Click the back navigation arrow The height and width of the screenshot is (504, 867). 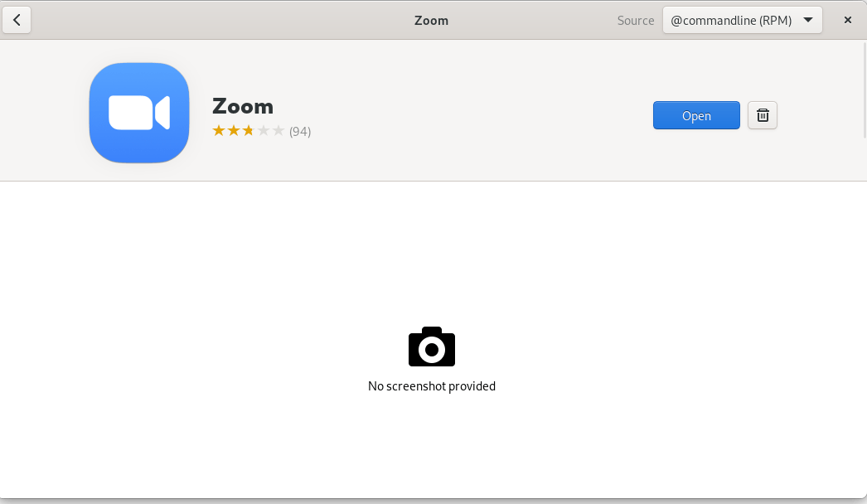(17, 20)
